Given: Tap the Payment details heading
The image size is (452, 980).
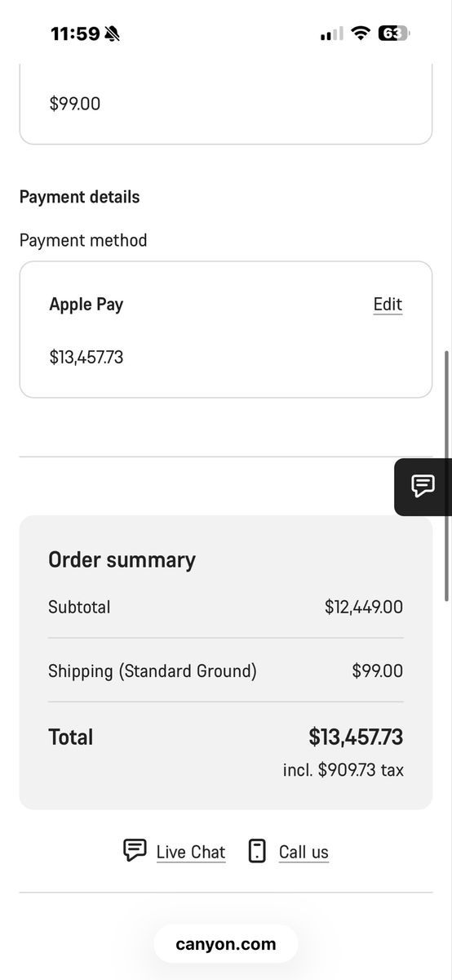Looking at the screenshot, I should coord(80,197).
